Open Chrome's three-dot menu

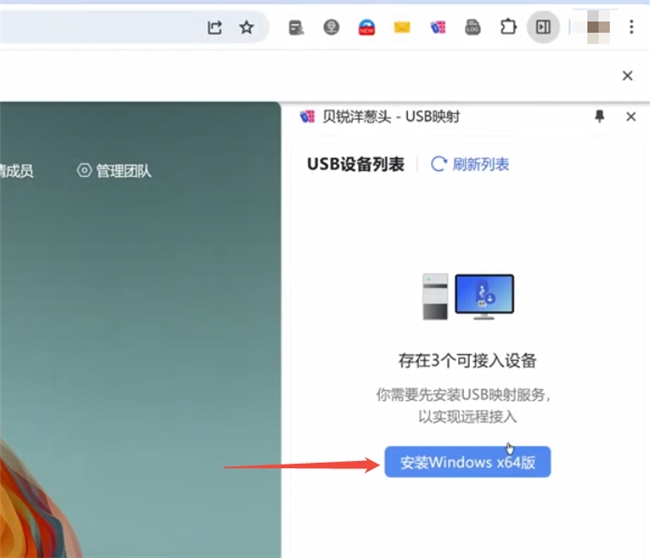click(x=631, y=28)
